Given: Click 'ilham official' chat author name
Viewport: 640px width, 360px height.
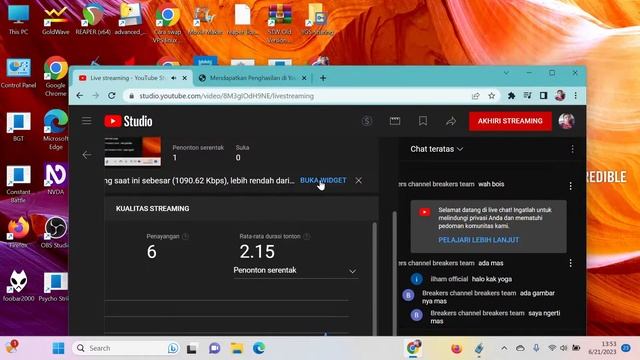Looking at the screenshot, I should [x=449, y=279].
